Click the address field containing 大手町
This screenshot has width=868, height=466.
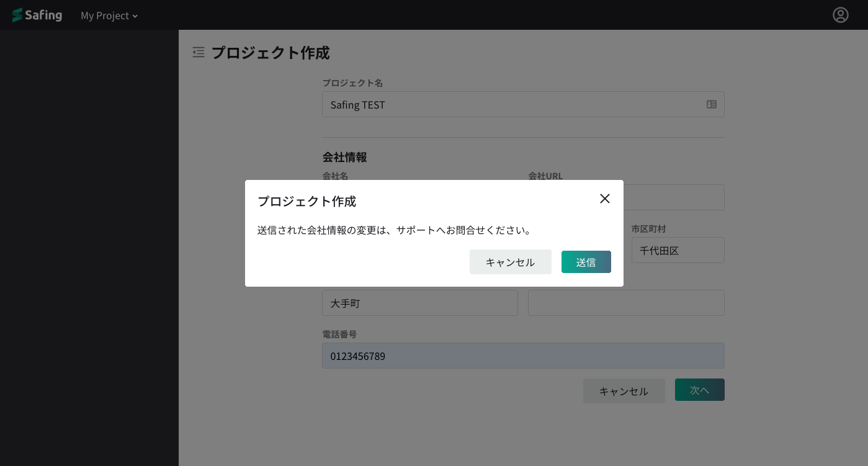(419, 303)
